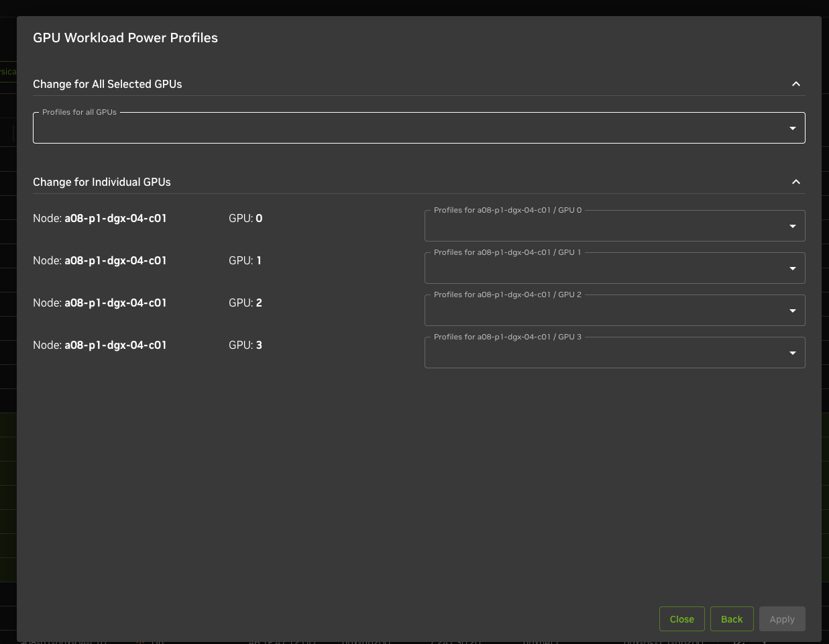Click the dropdown arrow icon for GPU 2 profiles
This screenshot has width=829, height=644.
[792, 311]
